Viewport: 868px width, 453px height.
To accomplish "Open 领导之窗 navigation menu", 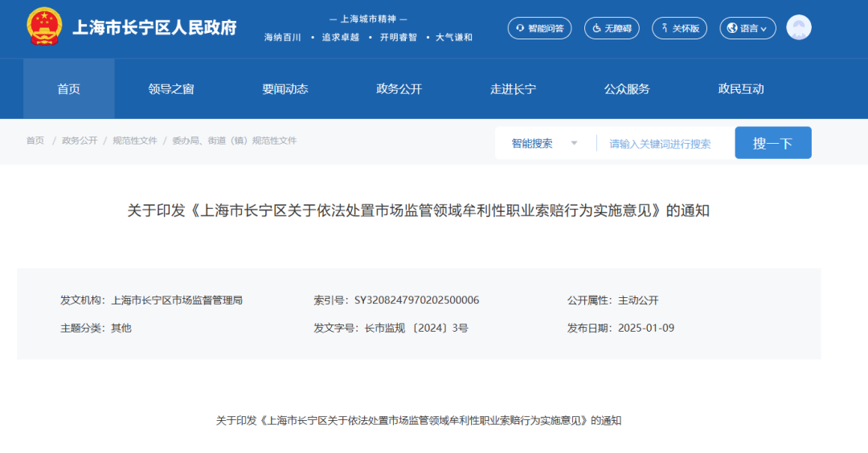I will click(171, 89).
